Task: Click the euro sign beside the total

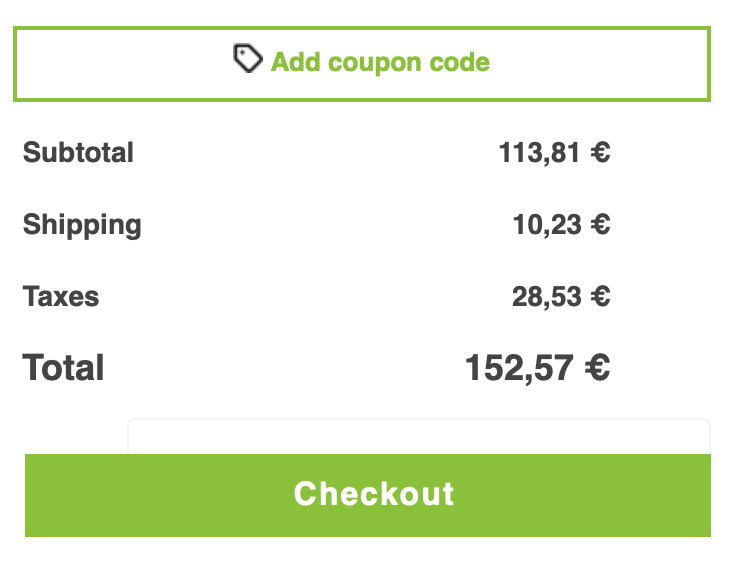Action: pyautogui.click(x=597, y=368)
